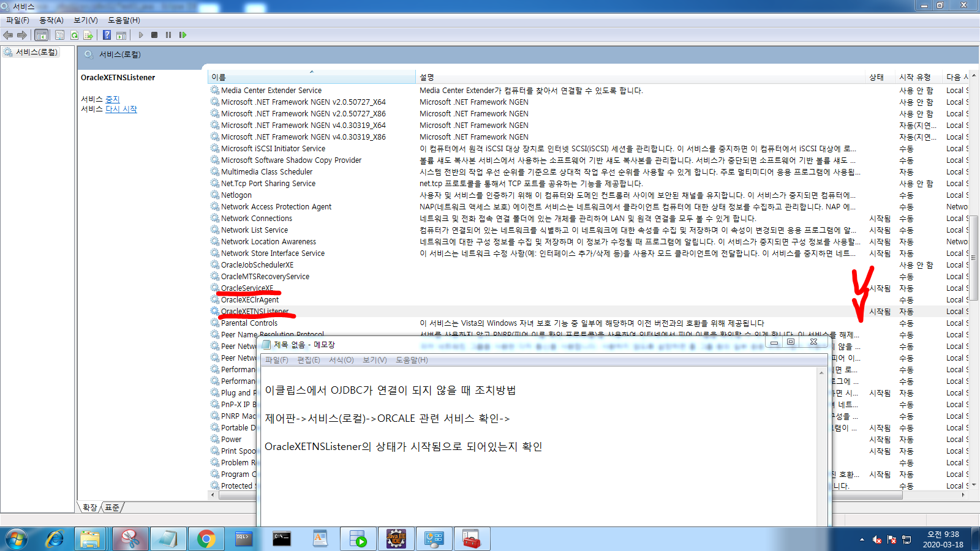Click the Forward arrow in Services toolbar
This screenshot has width=980, height=551.
pos(22,35)
